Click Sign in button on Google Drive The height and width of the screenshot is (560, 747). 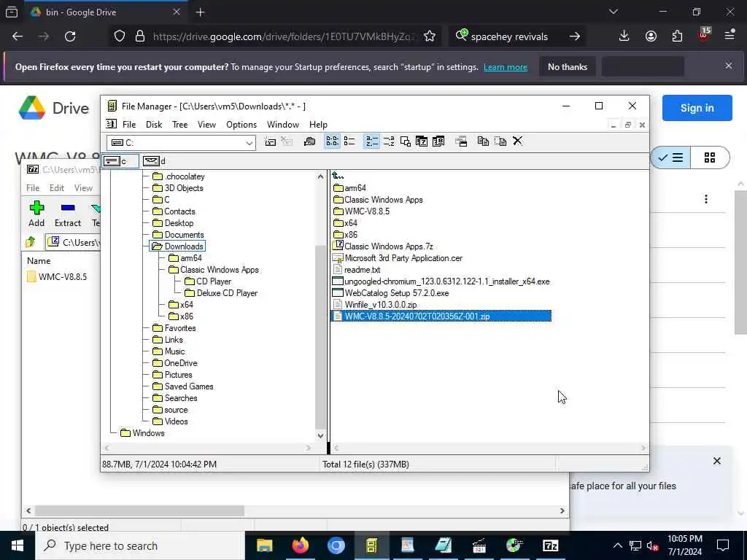click(697, 108)
